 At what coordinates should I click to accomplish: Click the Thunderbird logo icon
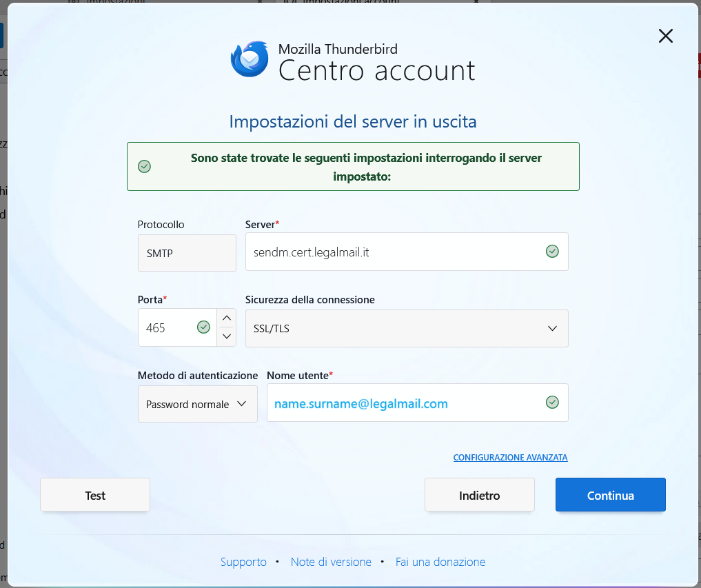[249, 60]
